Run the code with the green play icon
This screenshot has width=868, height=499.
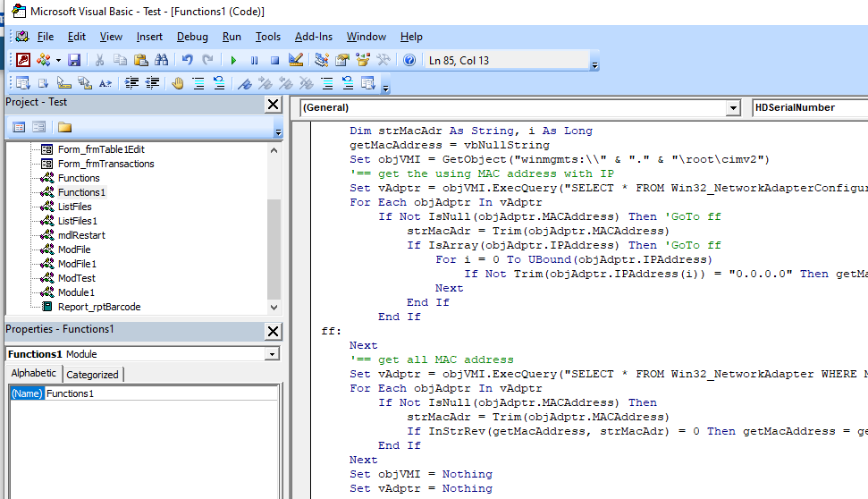(233, 60)
